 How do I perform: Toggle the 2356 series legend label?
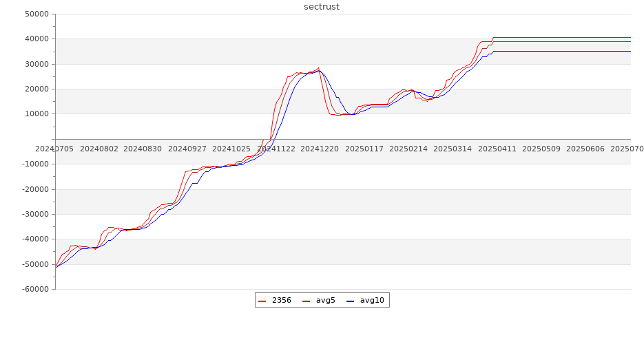[x=281, y=301]
